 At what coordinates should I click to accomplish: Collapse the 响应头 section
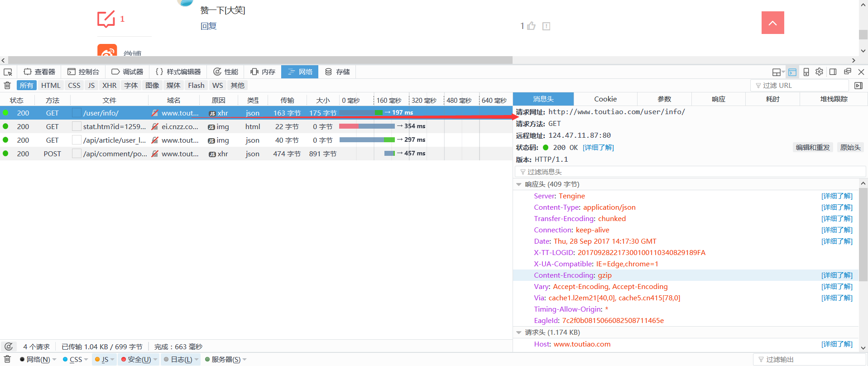point(519,184)
